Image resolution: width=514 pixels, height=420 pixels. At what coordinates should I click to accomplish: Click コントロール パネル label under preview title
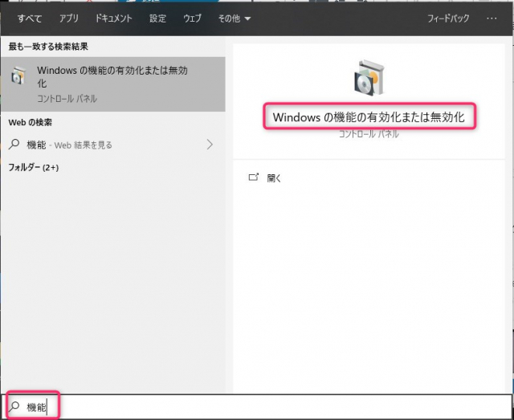(369, 134)
